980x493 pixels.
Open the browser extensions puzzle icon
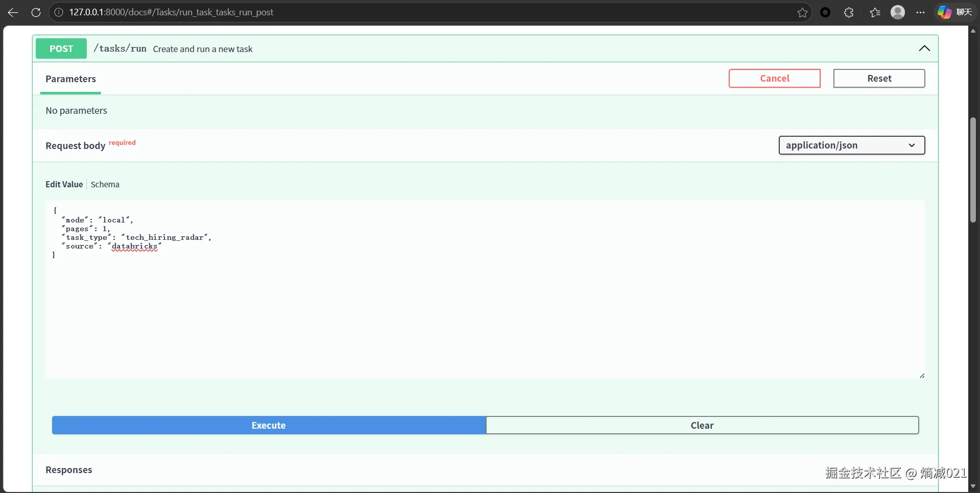[x=849, y=12]
